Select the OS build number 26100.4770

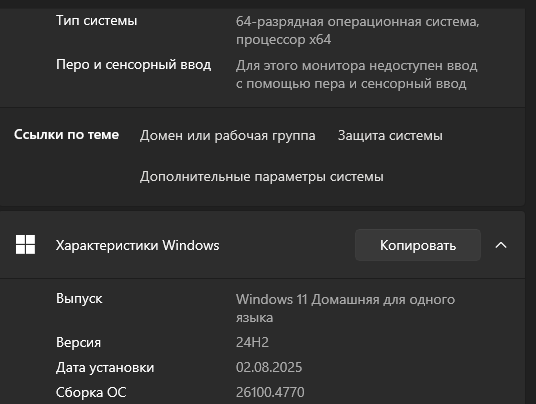(x=270, y=392)
